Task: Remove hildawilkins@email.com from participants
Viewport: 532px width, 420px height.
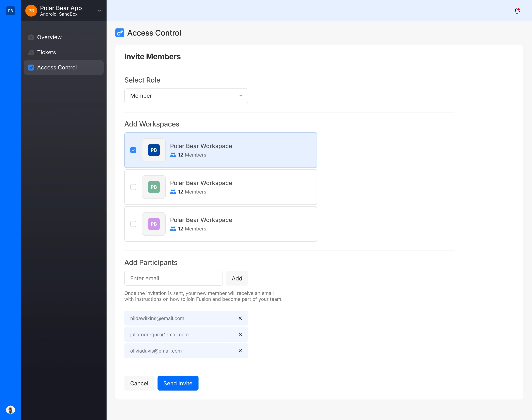Action: coord(240,318)
